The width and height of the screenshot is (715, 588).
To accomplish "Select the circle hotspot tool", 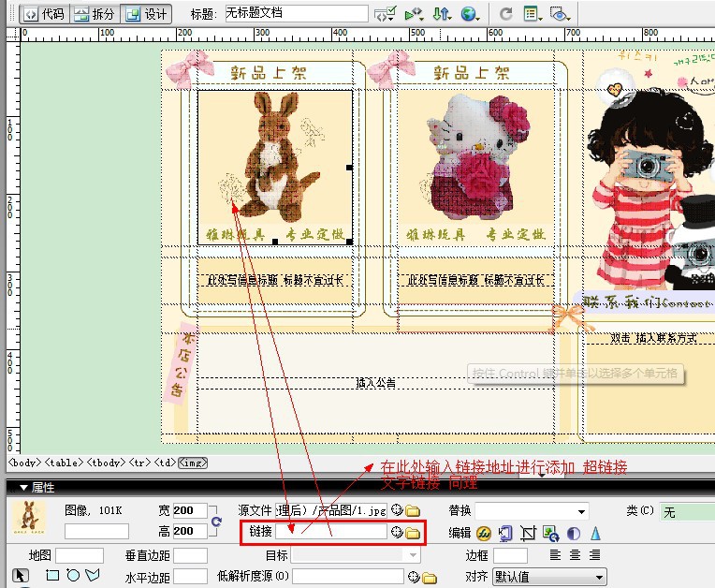I will 73,575.
